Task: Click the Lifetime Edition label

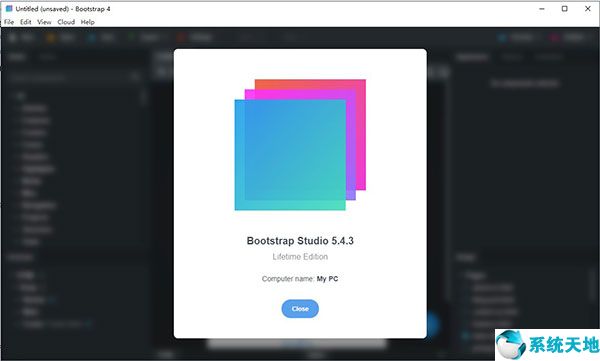Action: [x=300, y=256]
